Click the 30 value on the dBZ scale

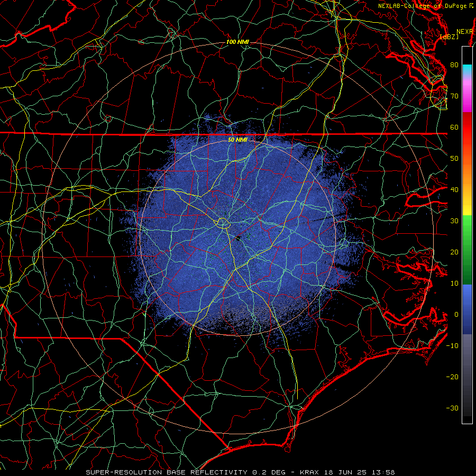coord(454,221)
